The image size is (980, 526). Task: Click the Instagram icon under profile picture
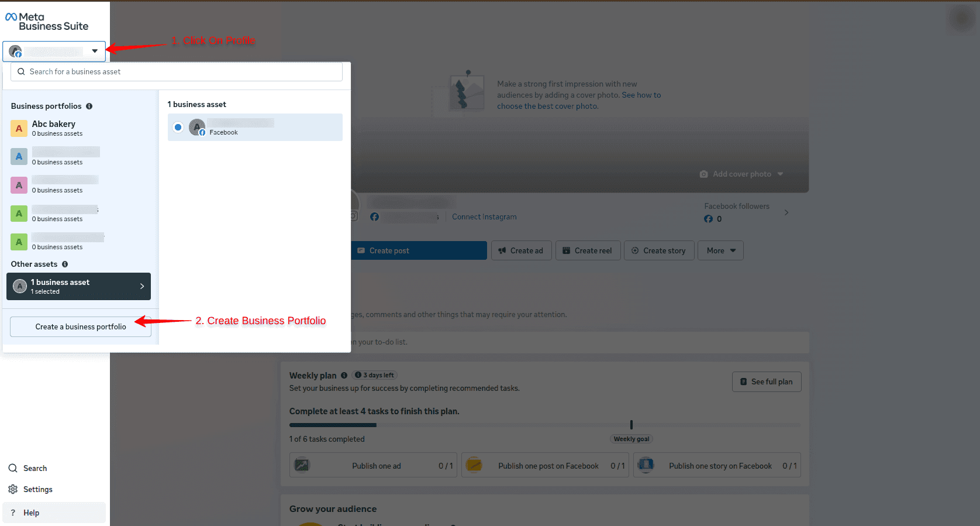click(x=353, y=216)
